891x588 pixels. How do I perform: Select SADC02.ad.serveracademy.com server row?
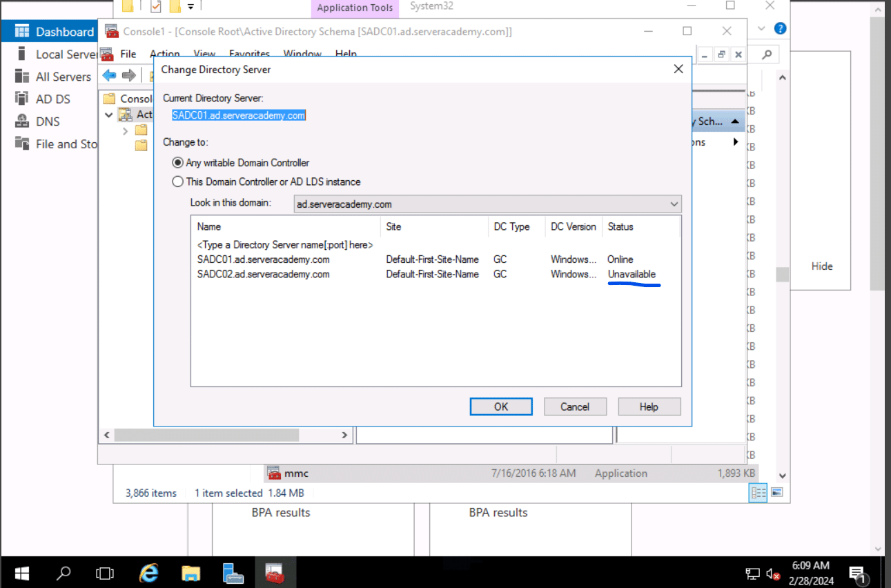(264, 274)
